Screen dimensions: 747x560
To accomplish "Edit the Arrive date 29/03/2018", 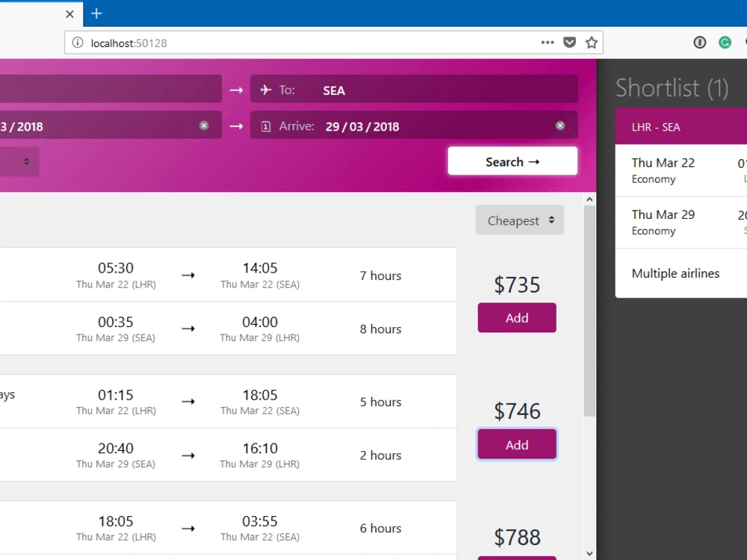I will (362, 127).
